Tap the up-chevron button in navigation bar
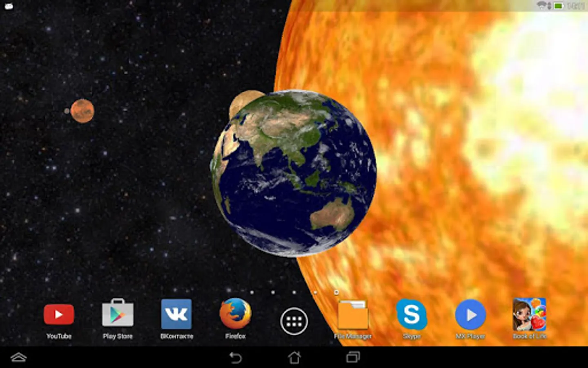The height and width of the screenshot is (368, 588). (x=18, y=357)
